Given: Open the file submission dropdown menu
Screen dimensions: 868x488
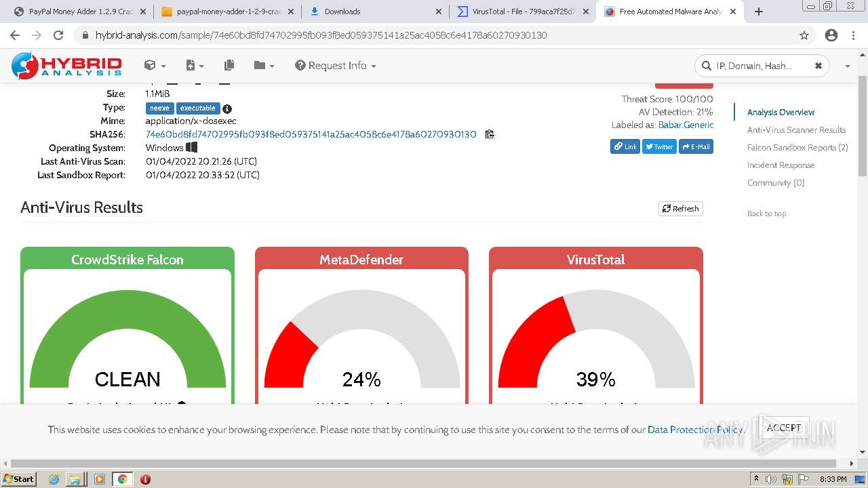Looking at the screenshot, I should (195, 65).
